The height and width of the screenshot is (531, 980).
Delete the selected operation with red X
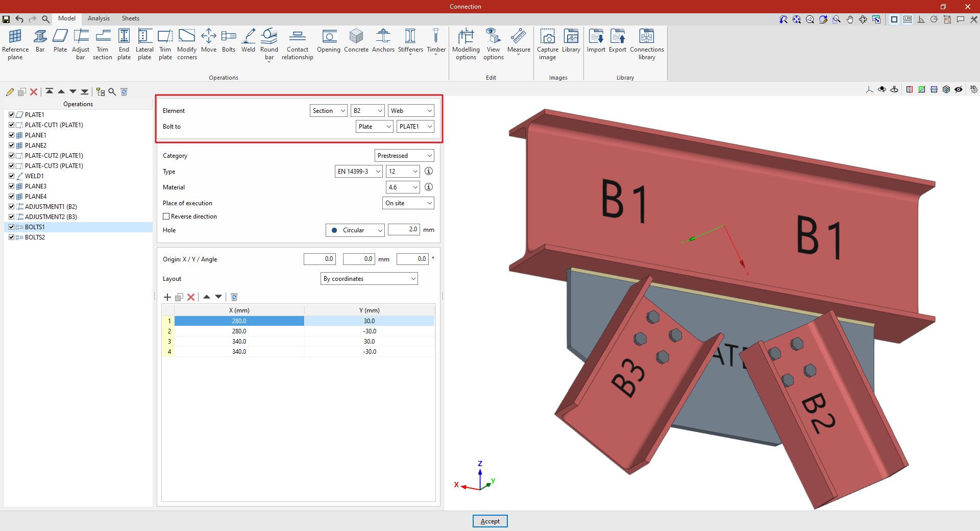(34, 92)
